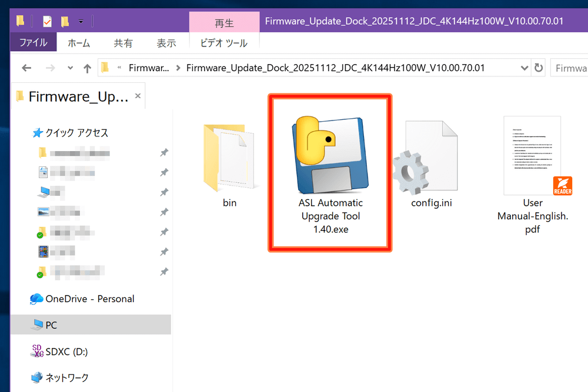Switch to the 表示 ribbon tab
This screenshot has height=392, width=588.
(166, 43)
